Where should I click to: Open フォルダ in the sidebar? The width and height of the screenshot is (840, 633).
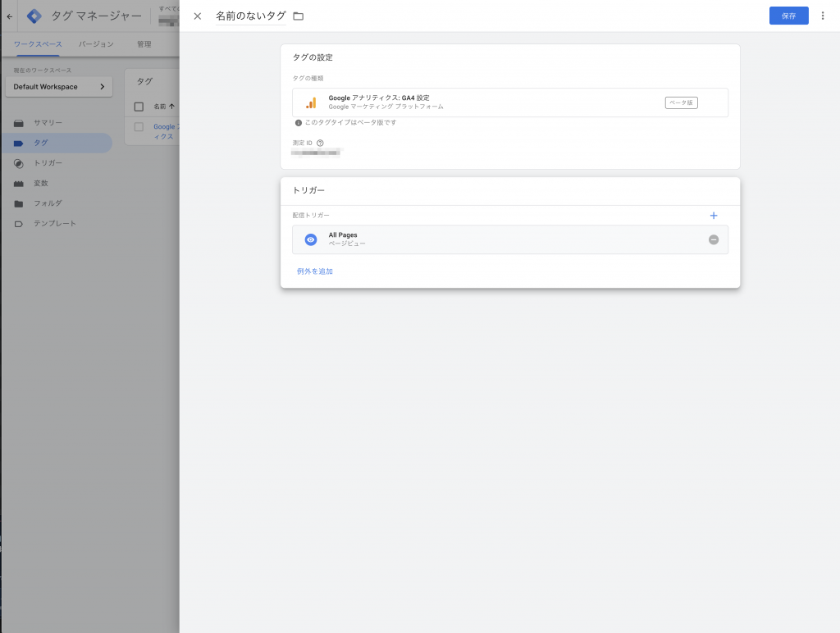[57, 203]
